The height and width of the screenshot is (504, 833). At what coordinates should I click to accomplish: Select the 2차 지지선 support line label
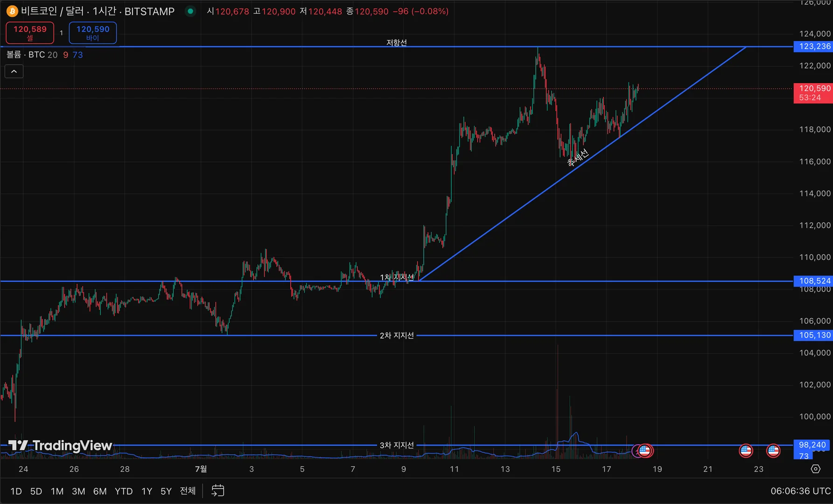[x=397, y=336]
